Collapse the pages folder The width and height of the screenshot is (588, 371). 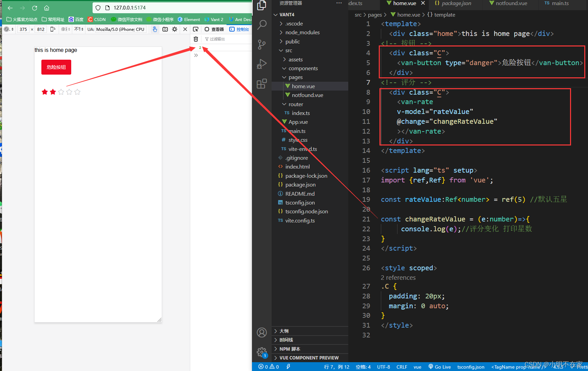tap(310, 77)
